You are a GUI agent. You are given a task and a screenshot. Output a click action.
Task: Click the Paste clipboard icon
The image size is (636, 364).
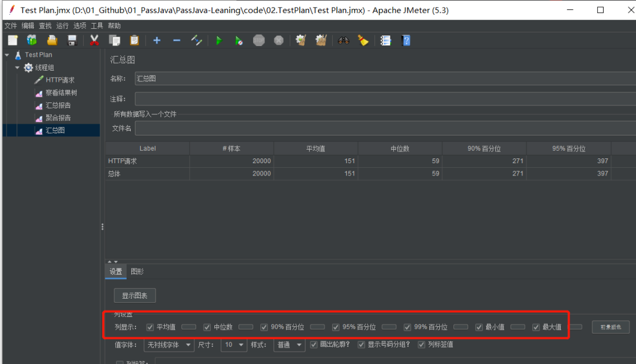134,41
